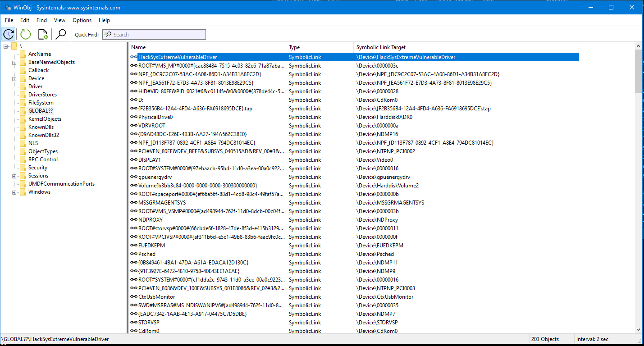Select the Sessions label in the tree
The height and width of the screenshot is (346, 644).
coord(38,176)
